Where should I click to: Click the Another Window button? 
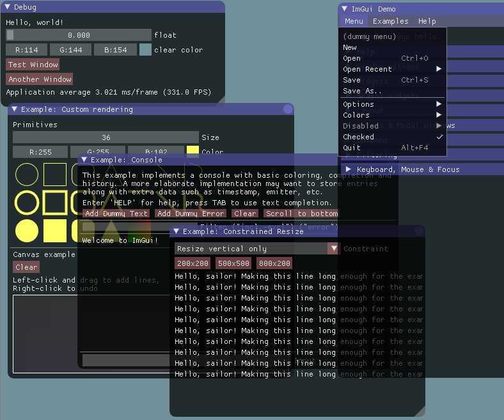point(40,79)
